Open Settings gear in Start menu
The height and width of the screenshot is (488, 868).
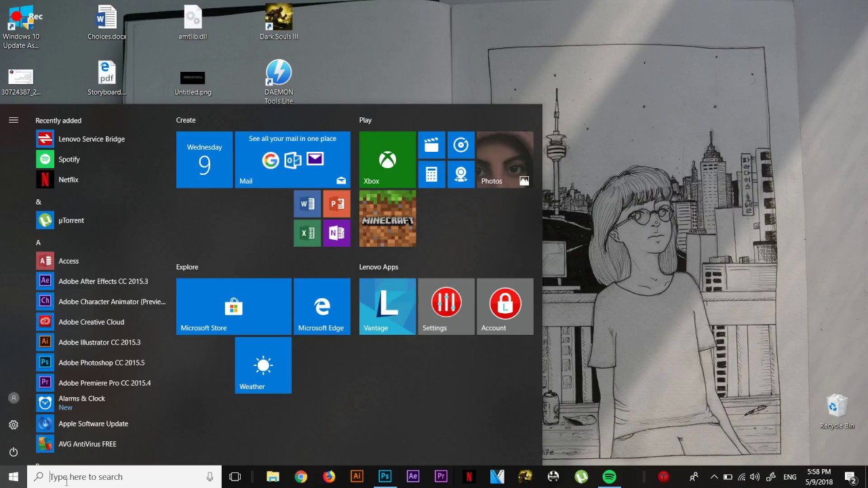click(x=14, y=425)
